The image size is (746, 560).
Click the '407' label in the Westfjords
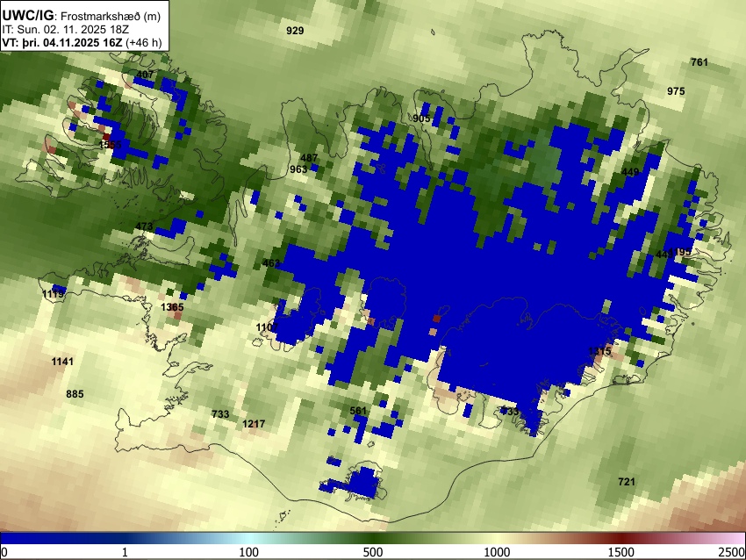(x=145, y=75)
